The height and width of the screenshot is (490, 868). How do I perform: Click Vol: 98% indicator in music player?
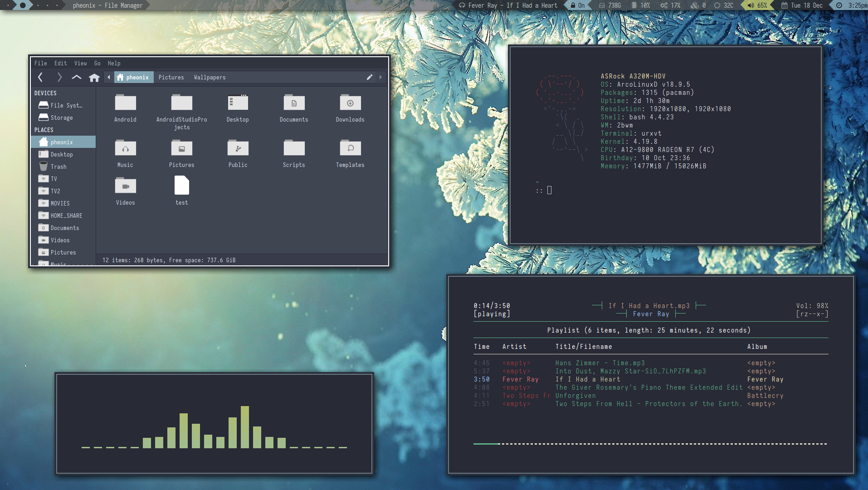point(812,306)
